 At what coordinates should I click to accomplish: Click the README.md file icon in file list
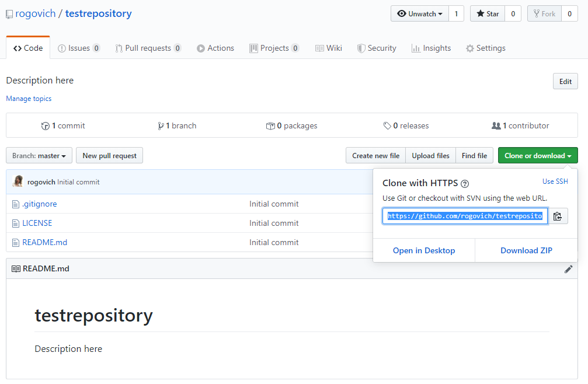click(16, 243)
